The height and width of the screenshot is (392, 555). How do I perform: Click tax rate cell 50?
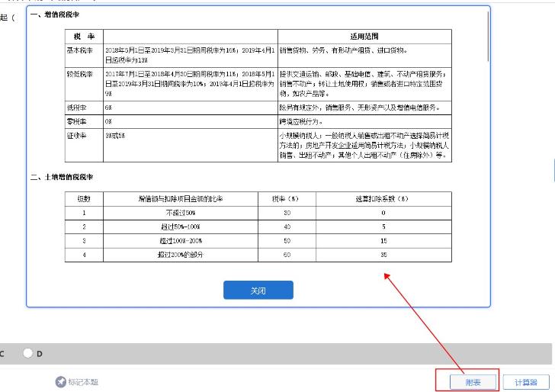click(287, 241)
